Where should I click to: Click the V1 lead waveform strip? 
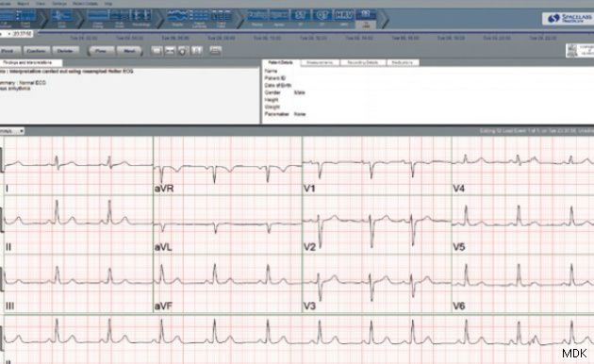[x=377, y=166]
